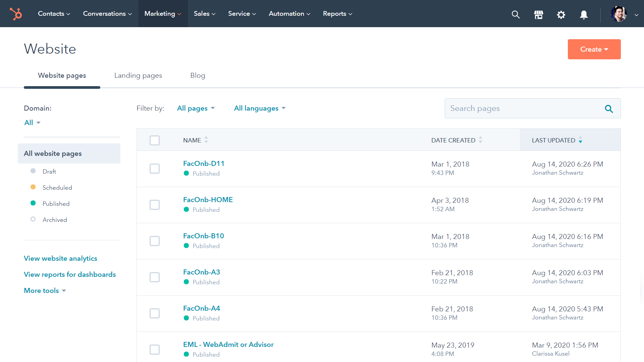Image resolution: width=644 pixels, height=362 pixels.
Task: Click the search pages magnifier button
Action: pyautogui.click(x=609, y=109)
